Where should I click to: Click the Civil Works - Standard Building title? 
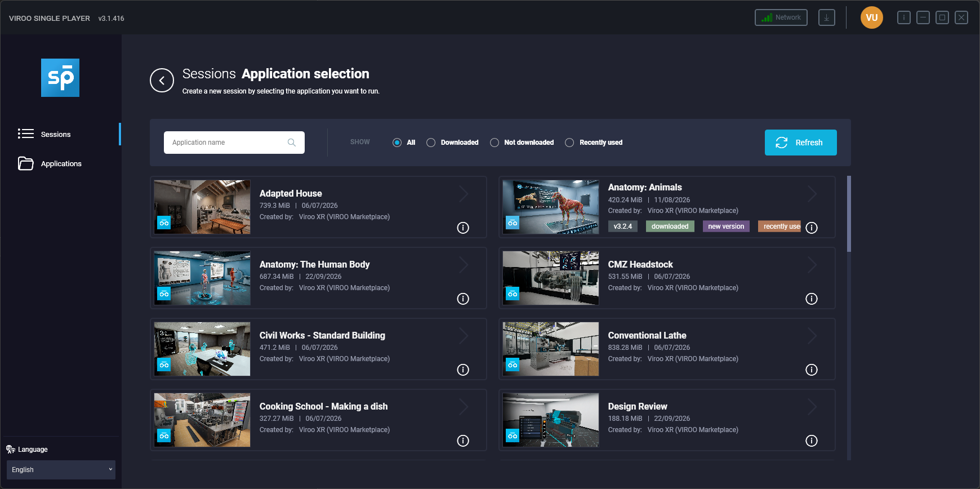[x=322, y=335]
